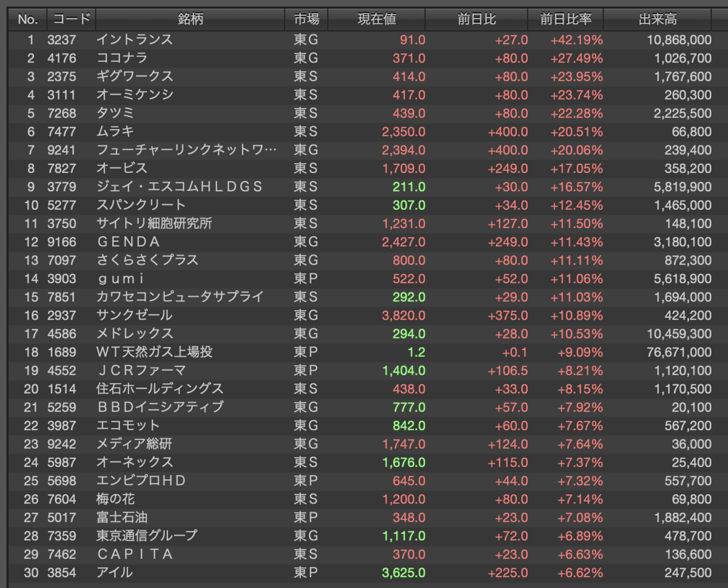Click ＢＢＤイニシアティブ stock name
The image size is (728, 588).
[160, 407]
